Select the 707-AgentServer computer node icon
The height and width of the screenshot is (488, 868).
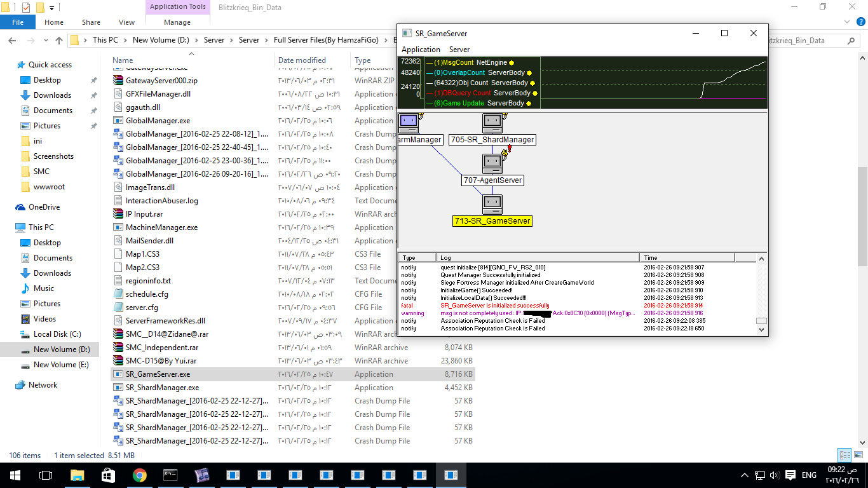(492, 164)
